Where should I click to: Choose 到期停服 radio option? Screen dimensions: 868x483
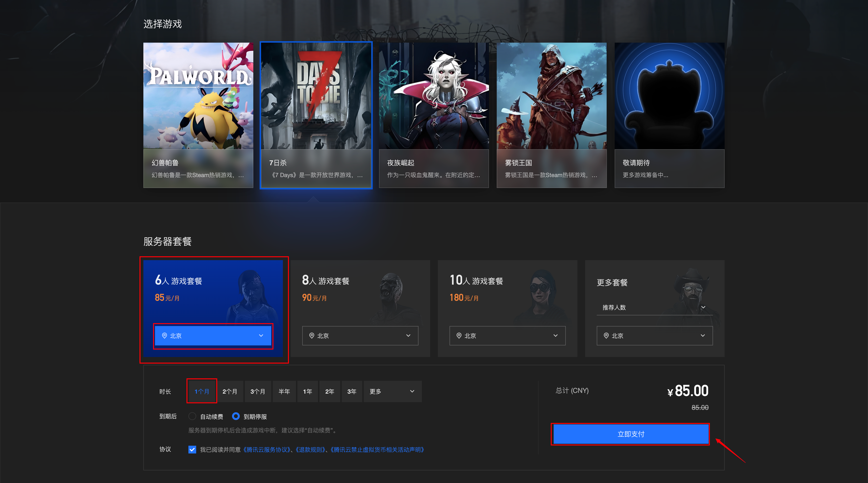coord(236,416)
